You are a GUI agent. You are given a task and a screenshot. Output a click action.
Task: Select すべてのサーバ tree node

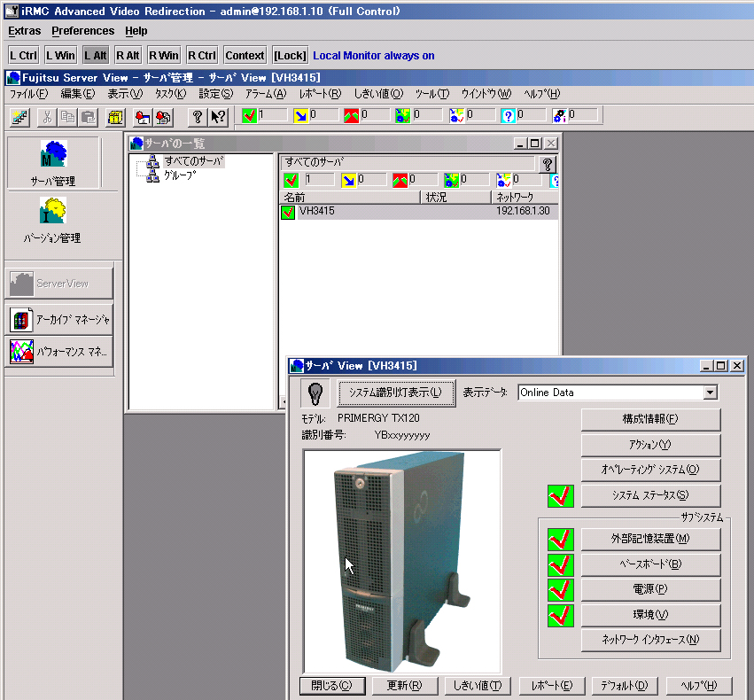(x=193, y=161)
